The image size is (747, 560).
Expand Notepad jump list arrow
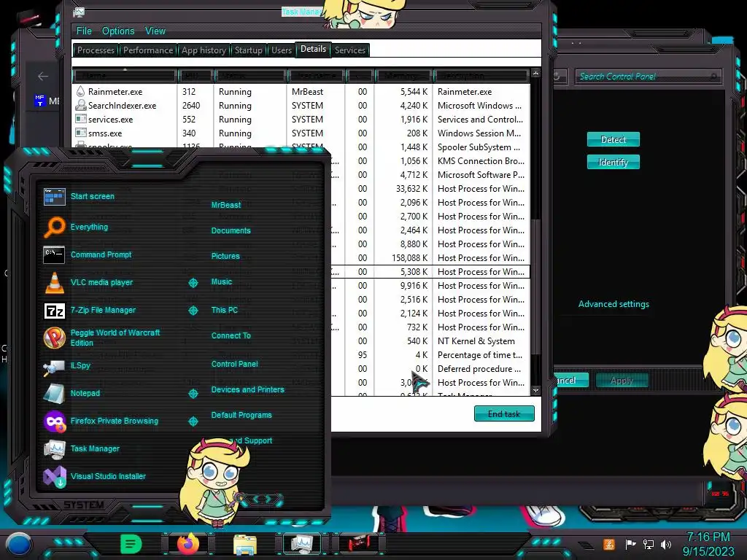(193, 393)
